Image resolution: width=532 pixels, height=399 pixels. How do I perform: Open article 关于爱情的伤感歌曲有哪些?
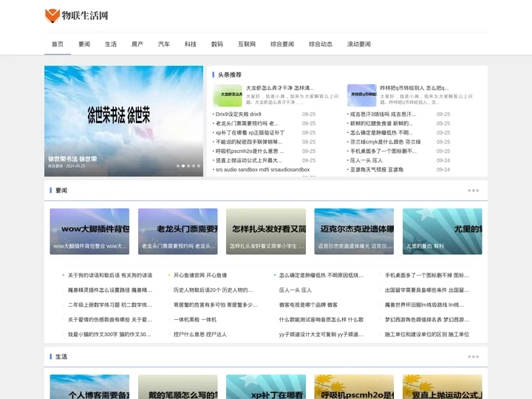coord(110,320)
